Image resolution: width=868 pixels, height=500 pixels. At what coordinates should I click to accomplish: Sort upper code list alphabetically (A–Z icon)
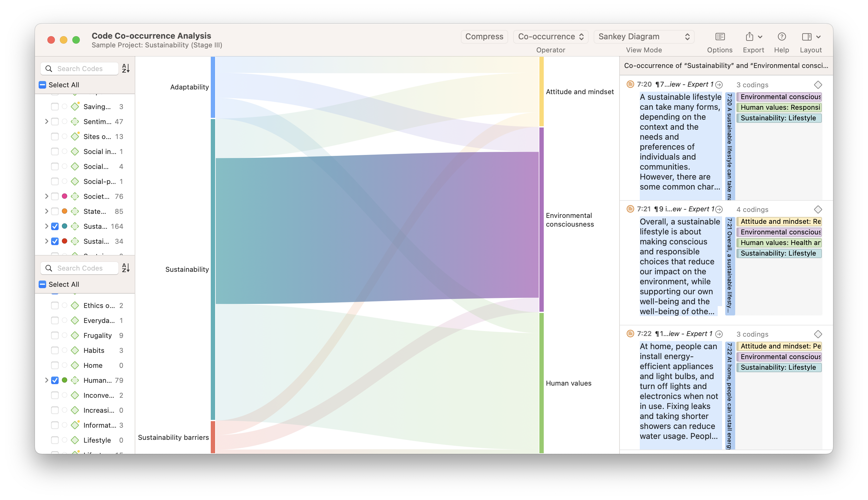coord(126,68)
